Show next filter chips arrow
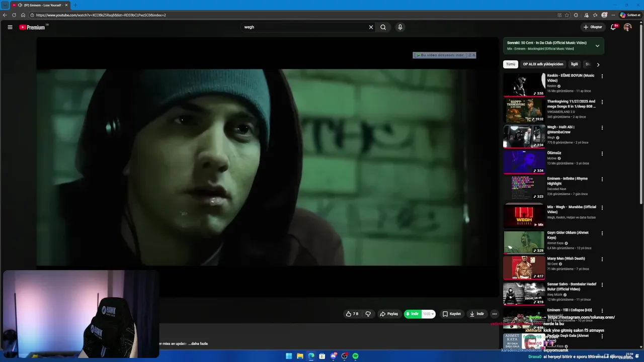 click(598, 64)
